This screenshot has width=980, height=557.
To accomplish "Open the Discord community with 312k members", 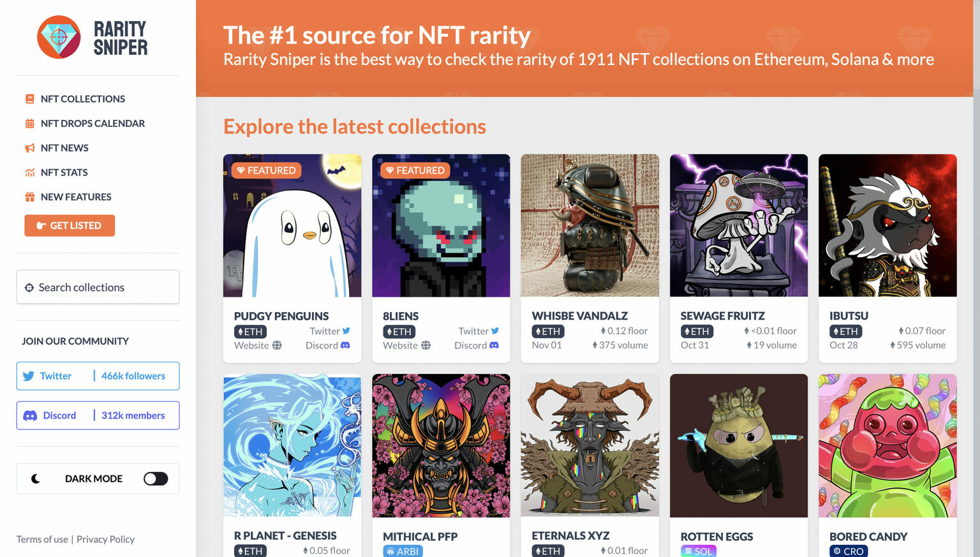I will click(x=97, y=415).
